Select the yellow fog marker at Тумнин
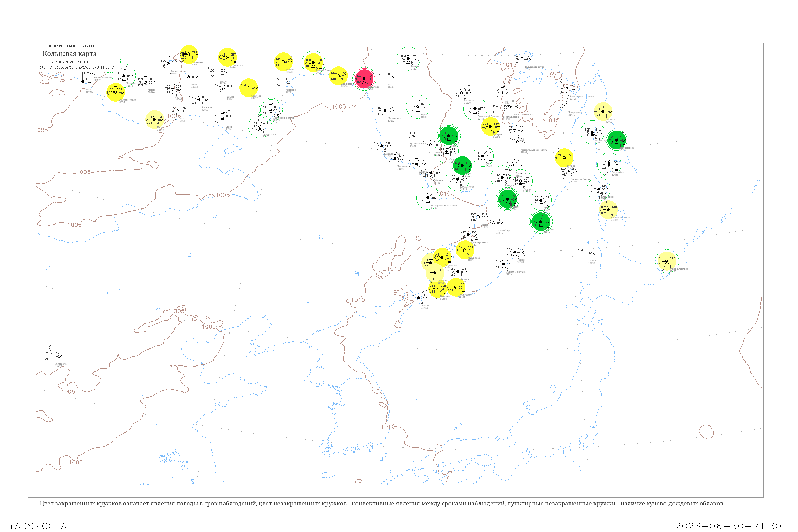Viewport: 798px width, 532px height. point(564,158)
